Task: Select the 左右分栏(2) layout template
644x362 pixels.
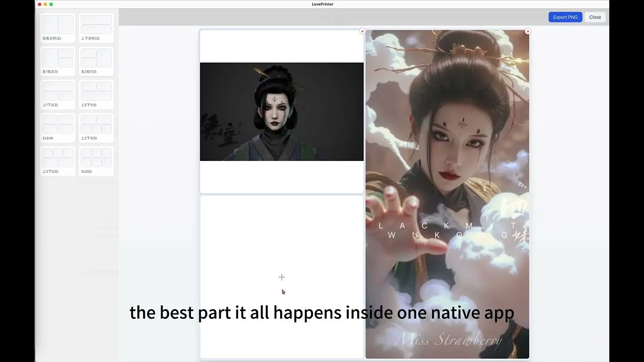Action: 58,28
